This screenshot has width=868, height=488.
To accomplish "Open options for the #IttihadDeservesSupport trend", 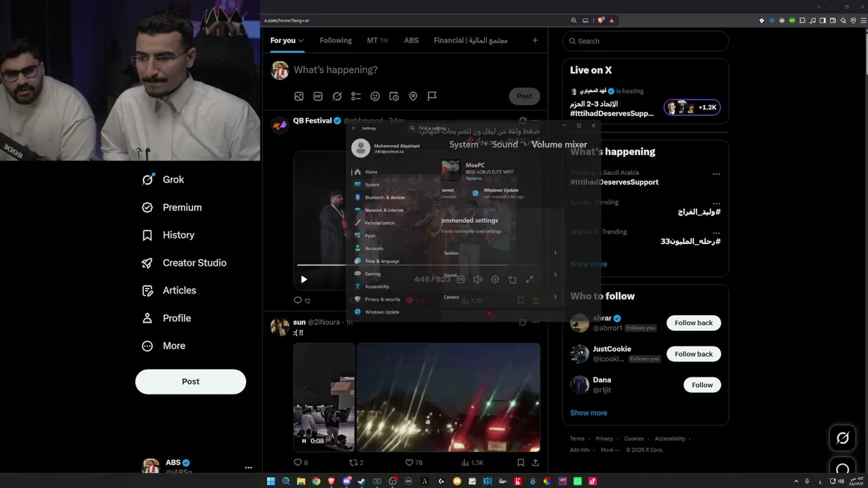I will pos(716,174).
